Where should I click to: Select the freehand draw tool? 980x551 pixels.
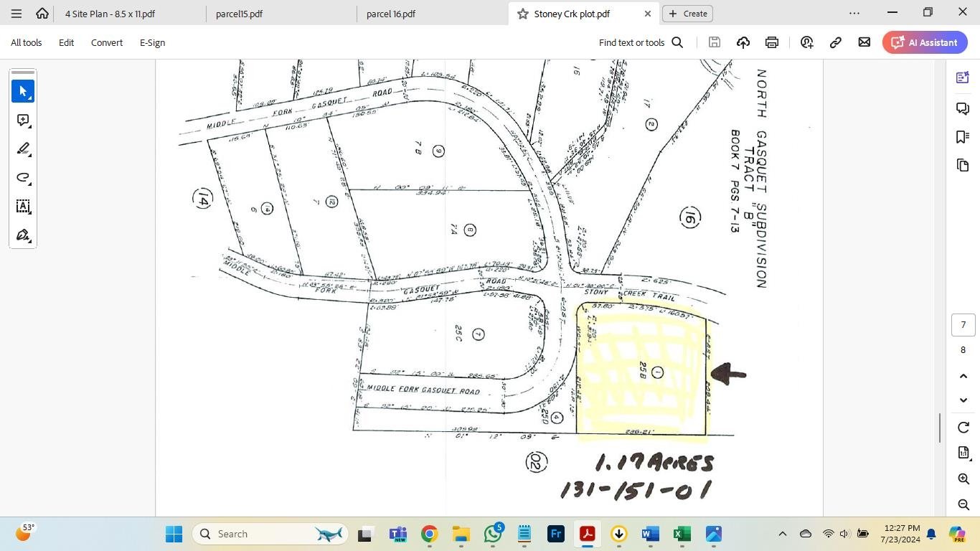point(23,178)
